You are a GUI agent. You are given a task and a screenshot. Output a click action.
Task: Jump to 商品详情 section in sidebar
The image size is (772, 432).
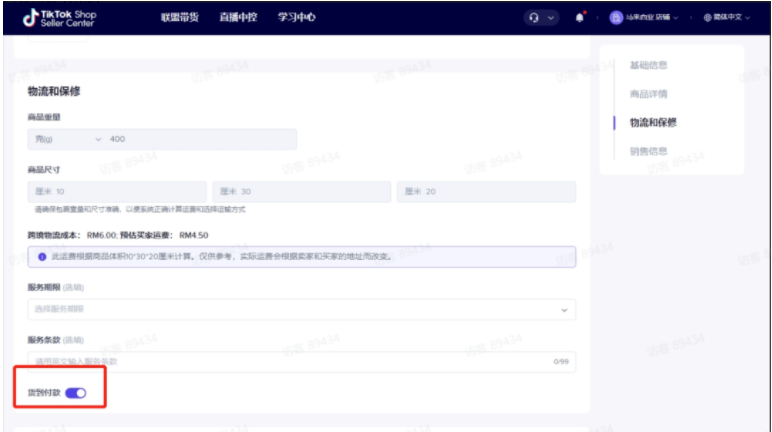[648, 94]
